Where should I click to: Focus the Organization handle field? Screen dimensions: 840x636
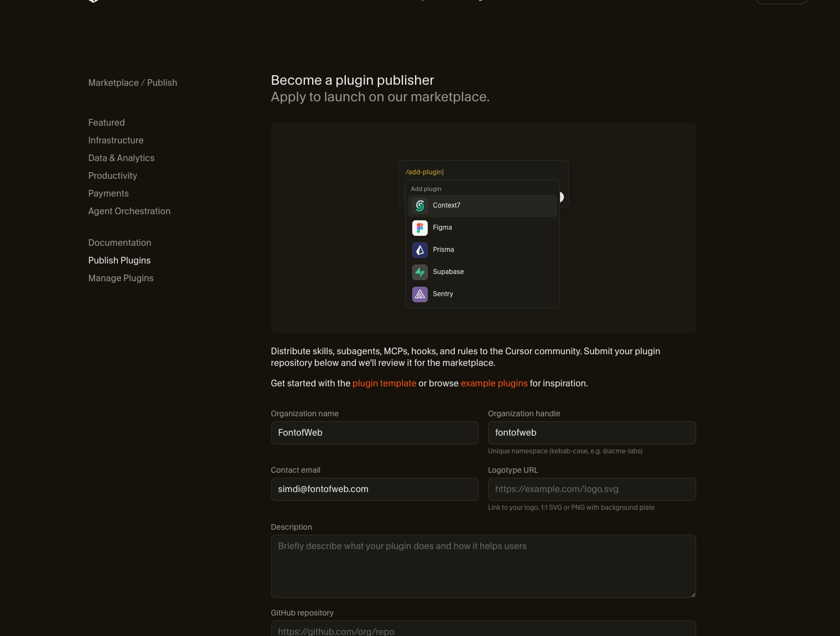tap(592, 433)
